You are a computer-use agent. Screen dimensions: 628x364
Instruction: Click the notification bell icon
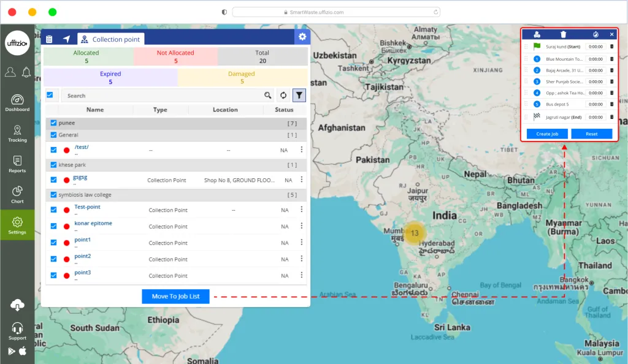pos(26,72)
